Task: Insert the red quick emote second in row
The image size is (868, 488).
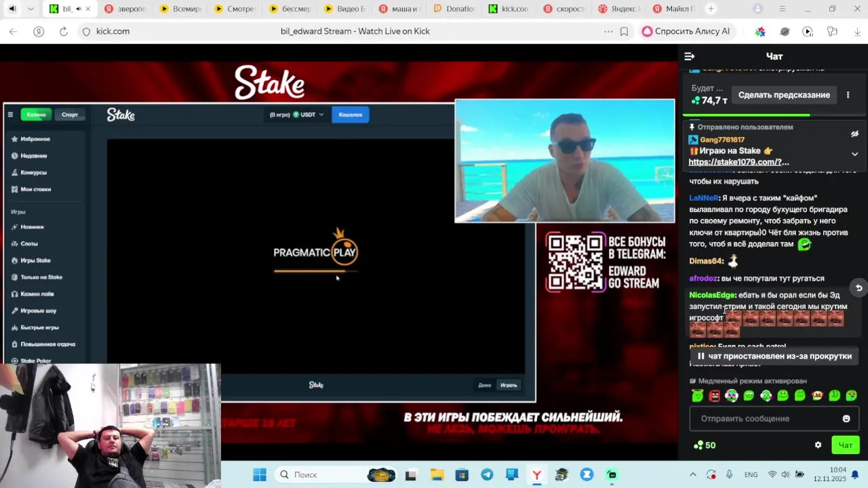Action: pos(714,396)
